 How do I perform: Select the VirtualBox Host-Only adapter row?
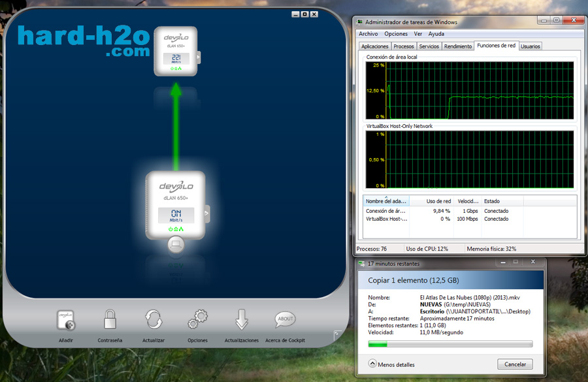(470, 219)
